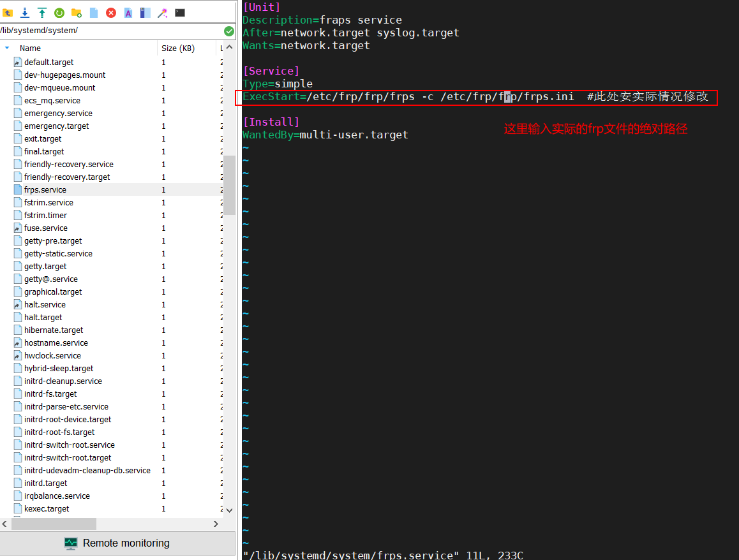Screen dimensions: 739x560
Task: Click the ExecStart line in editor
Action: pyautogui.click(x=475, y=96)
